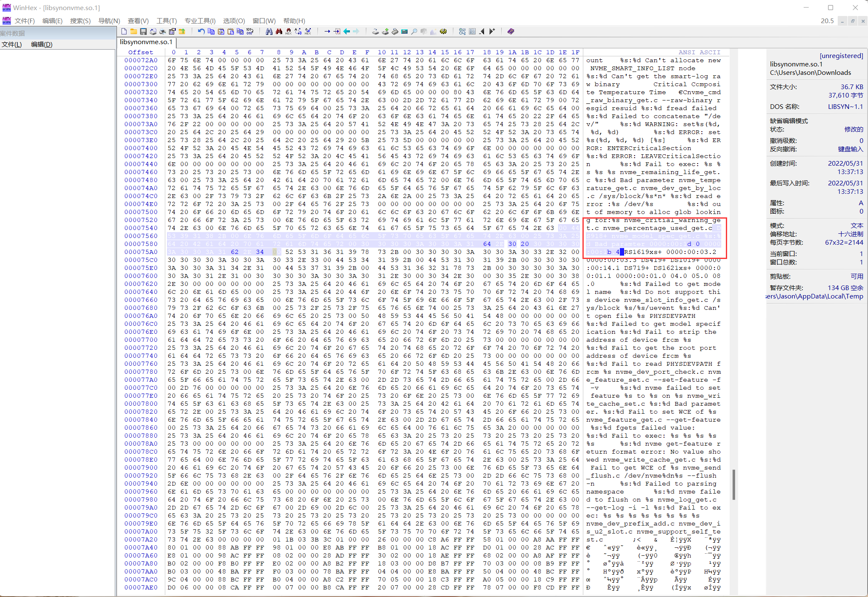Open Find Text binoculars icon

point(269,32)
